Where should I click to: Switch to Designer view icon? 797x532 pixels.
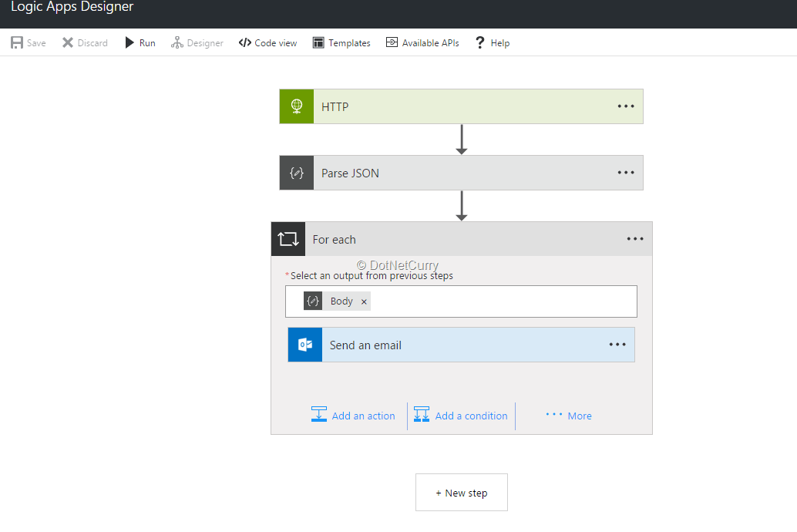(177, 42)
